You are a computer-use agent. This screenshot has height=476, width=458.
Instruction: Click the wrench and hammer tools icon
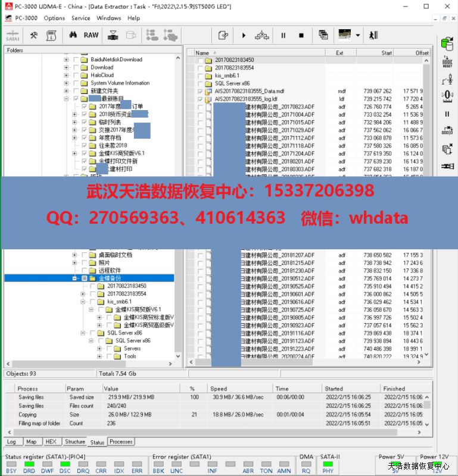34,36
